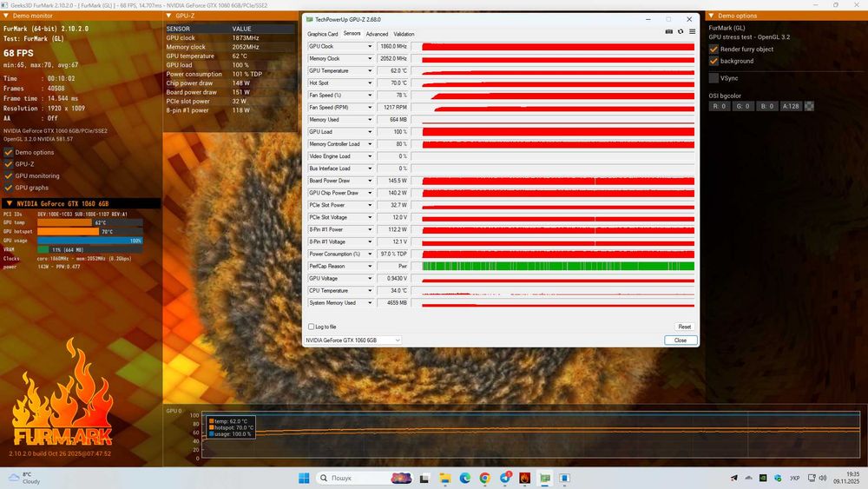Toggle the GPU monitoring checkbox
The width and height of the screenshot is (868, 489).
(9, 175)
